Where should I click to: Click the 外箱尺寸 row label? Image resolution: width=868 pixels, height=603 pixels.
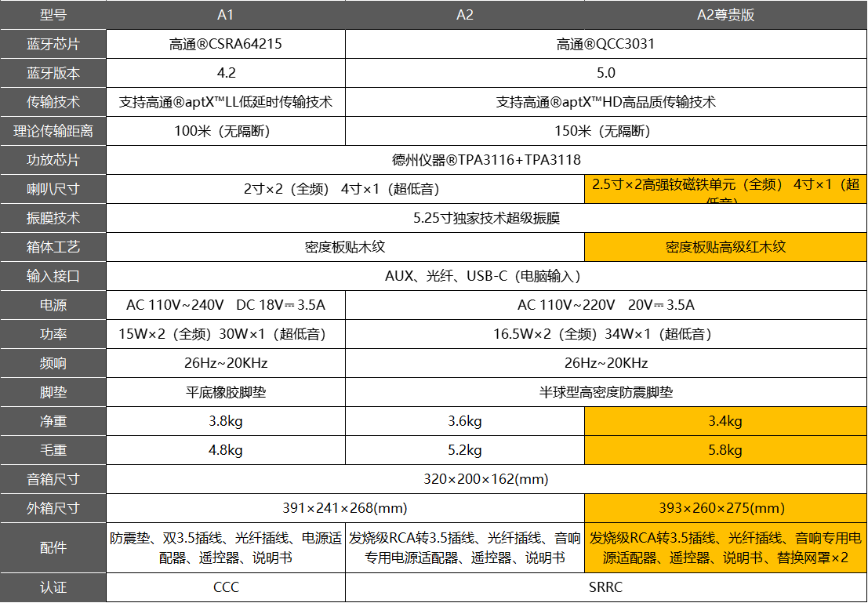[53, 508]
